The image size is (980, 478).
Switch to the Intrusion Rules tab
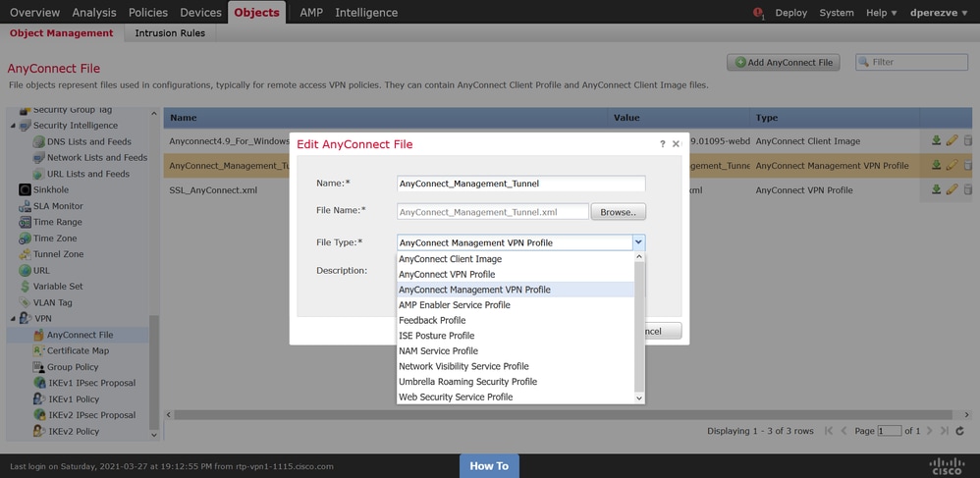[x=170, y=33]
